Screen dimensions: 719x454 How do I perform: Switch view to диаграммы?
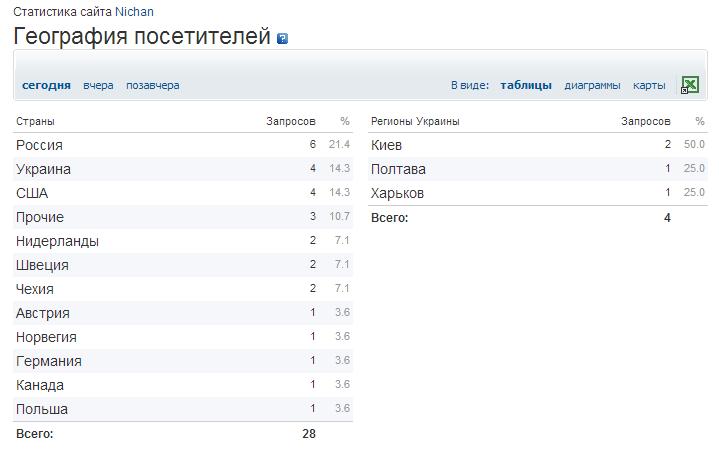[592, 85]
